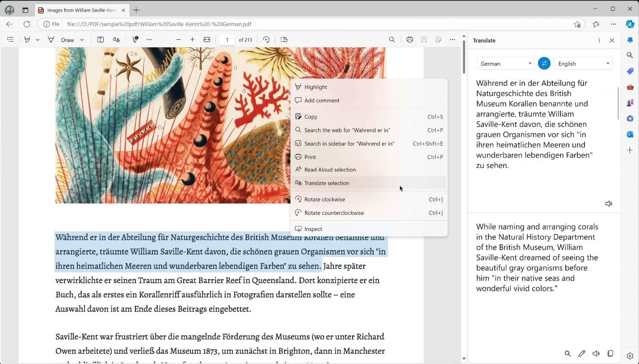Swap translation languages with the blue arrows button
639x364 pixels.
544,63
